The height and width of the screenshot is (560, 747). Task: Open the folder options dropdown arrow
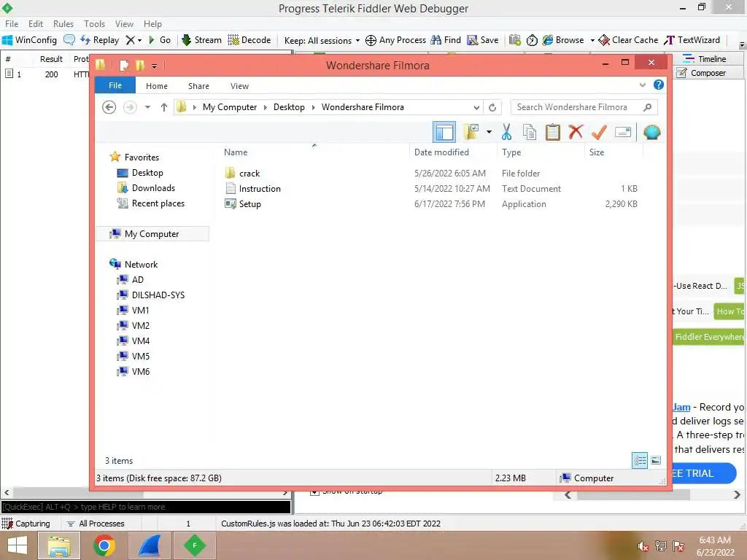tap(489, 132)
